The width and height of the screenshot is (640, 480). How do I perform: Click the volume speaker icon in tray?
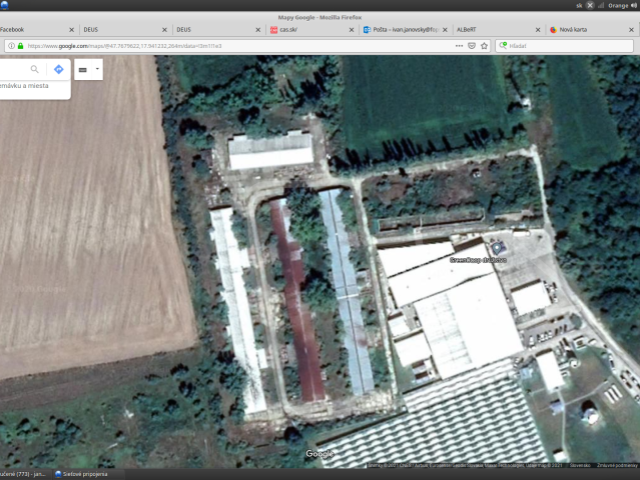tap(634, 5)
